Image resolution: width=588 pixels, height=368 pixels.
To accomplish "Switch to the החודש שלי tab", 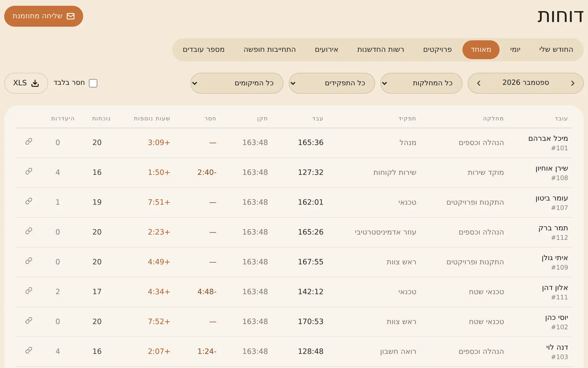I will 556,50.
